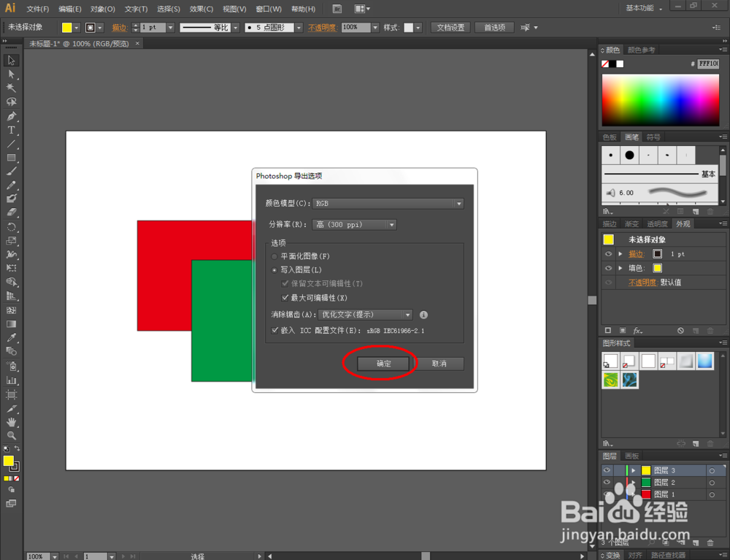Expand 图层 3 in Layers panel
730x560 pixels.
634,471
